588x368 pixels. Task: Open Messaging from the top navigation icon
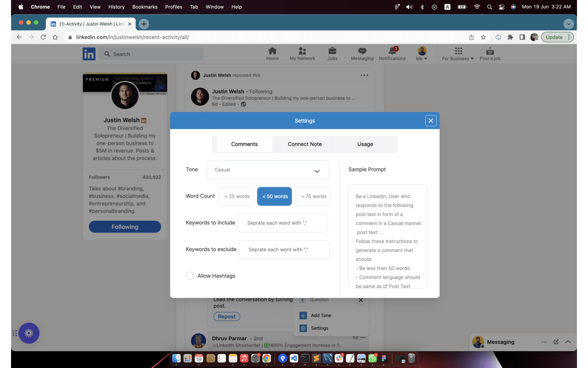click(362, 51)
